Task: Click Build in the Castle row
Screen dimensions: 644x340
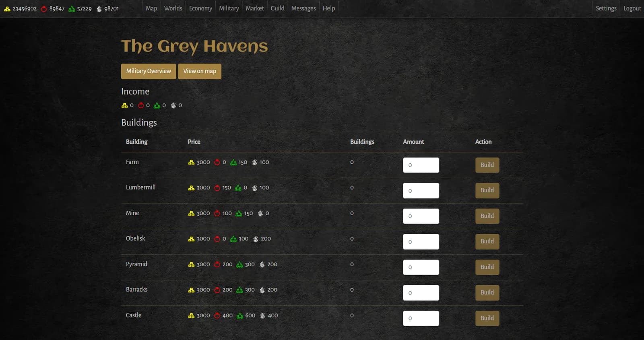Action: [487, 318]
